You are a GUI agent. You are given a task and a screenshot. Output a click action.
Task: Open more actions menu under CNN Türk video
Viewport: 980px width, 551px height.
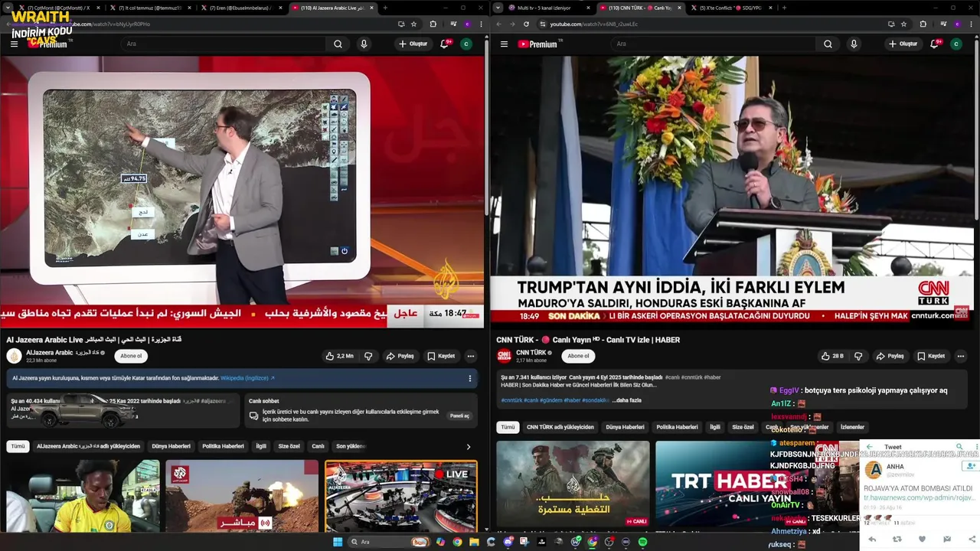pos(961,356)
